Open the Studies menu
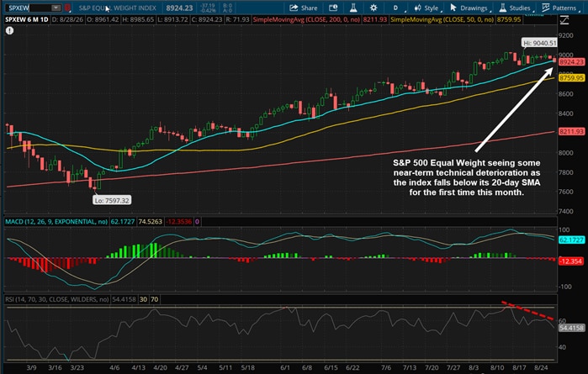588x374 pixels. tap(516, 8)
